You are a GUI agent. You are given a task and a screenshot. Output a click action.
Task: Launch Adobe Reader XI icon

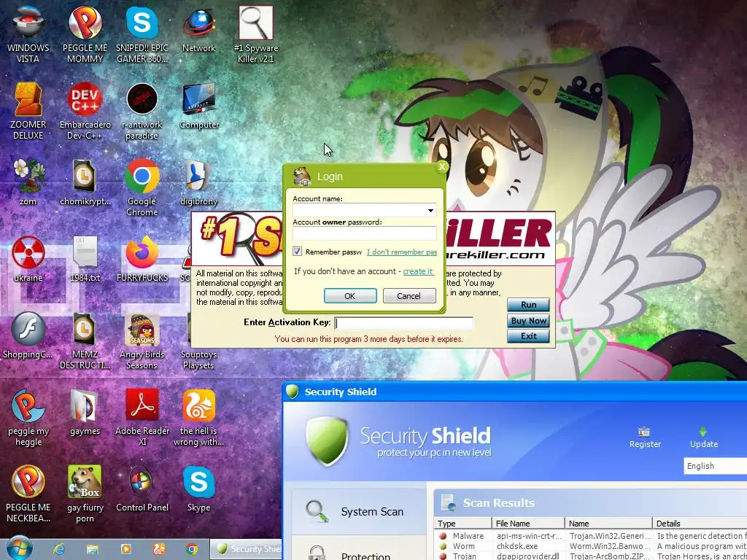pyautogui.click(x=142, y=418)
